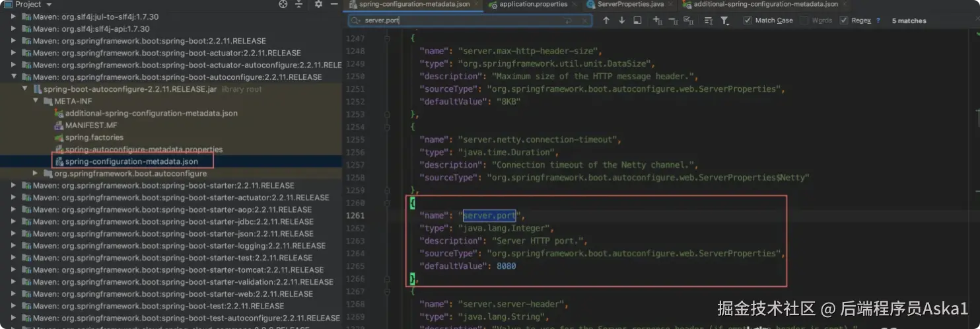
Task: Expand org.springframework.boot.autoconfigure package
Action: click(x=36, y=173)
